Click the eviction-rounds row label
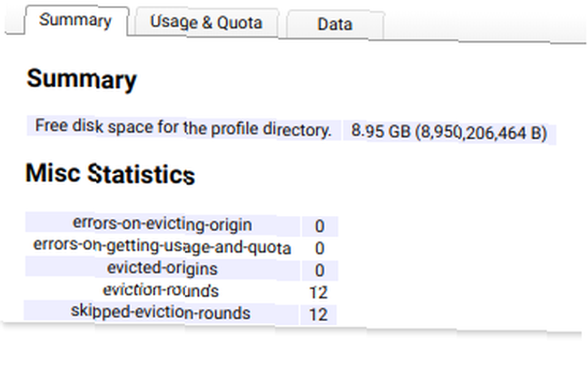 click(x=161, y=290)
